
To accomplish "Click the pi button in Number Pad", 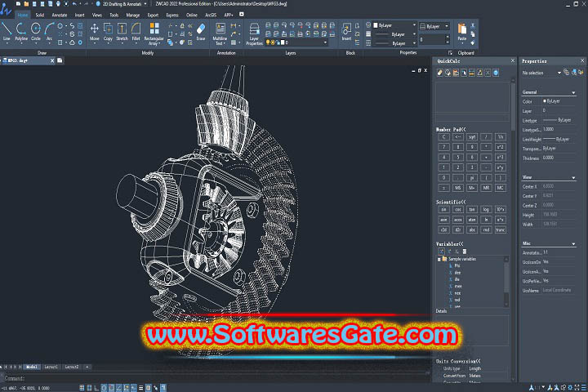I will tap(472, 177).
